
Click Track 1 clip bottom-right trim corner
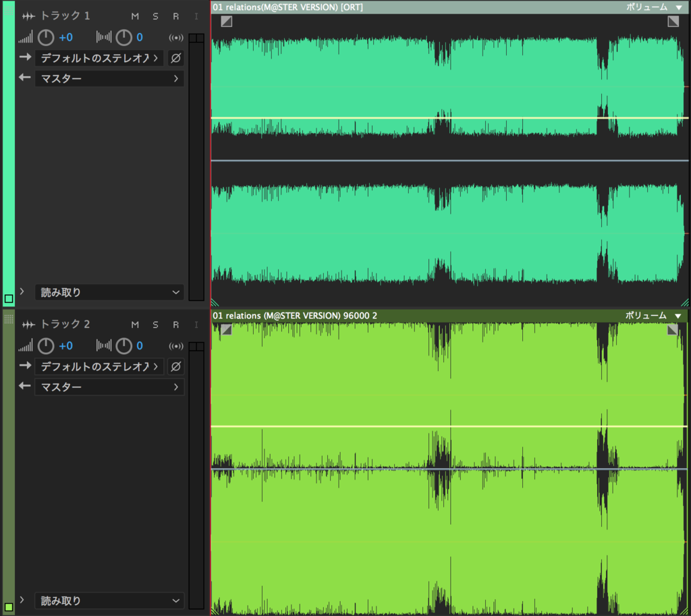(685, 302)
